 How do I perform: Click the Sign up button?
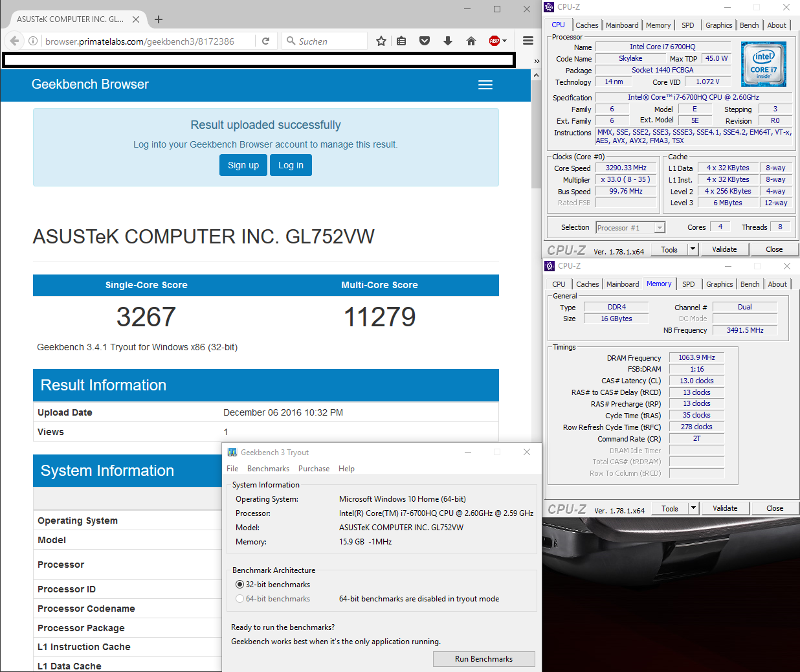[x=243, y=165]
